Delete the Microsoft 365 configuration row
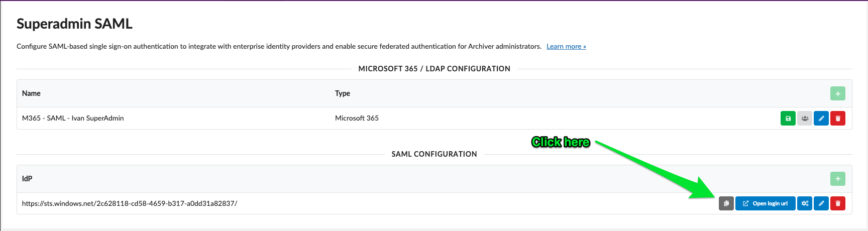This screenshot has width=868, height=231. pos(838,119)
